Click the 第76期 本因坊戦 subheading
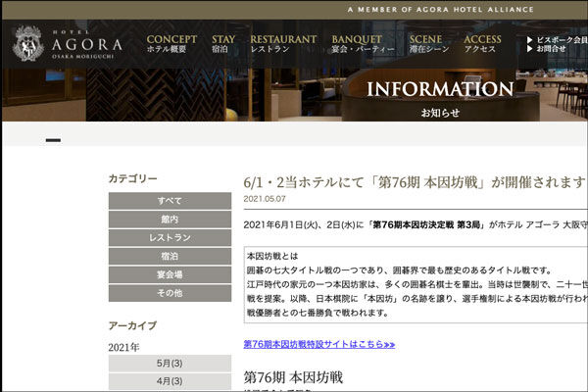The image size is (588, 392). click(x=293, y=377)
